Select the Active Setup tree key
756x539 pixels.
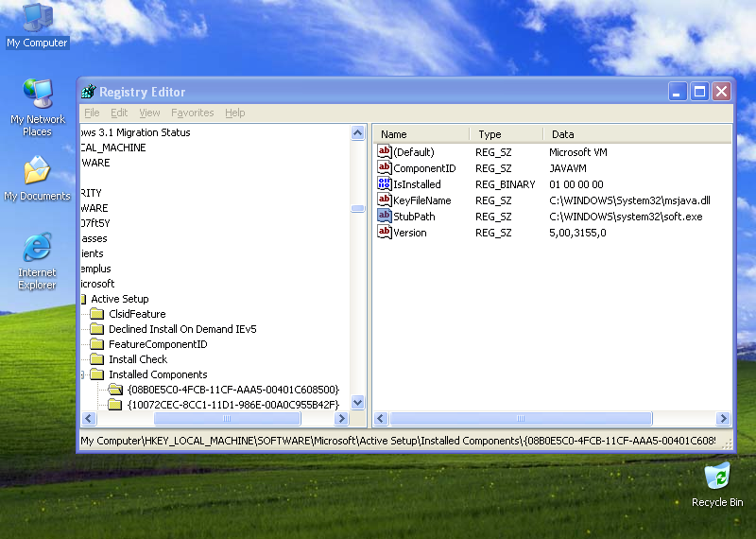point(120,299)
